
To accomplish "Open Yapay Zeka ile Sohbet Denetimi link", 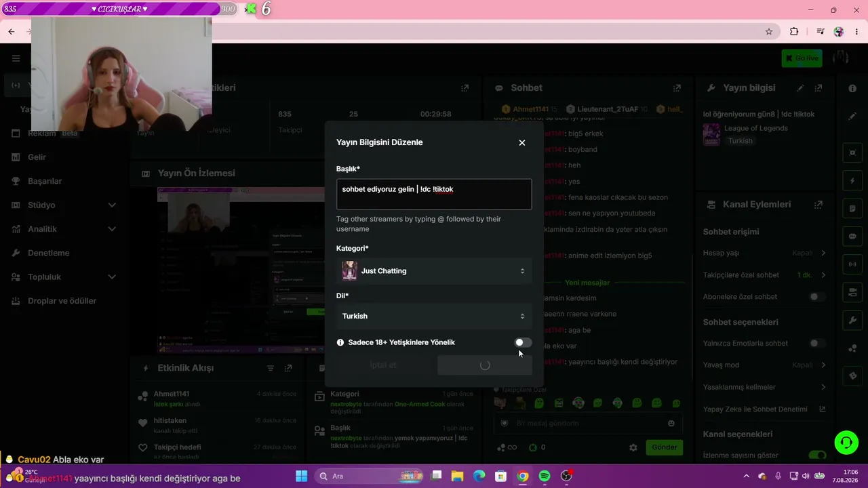I will [764, 409].
